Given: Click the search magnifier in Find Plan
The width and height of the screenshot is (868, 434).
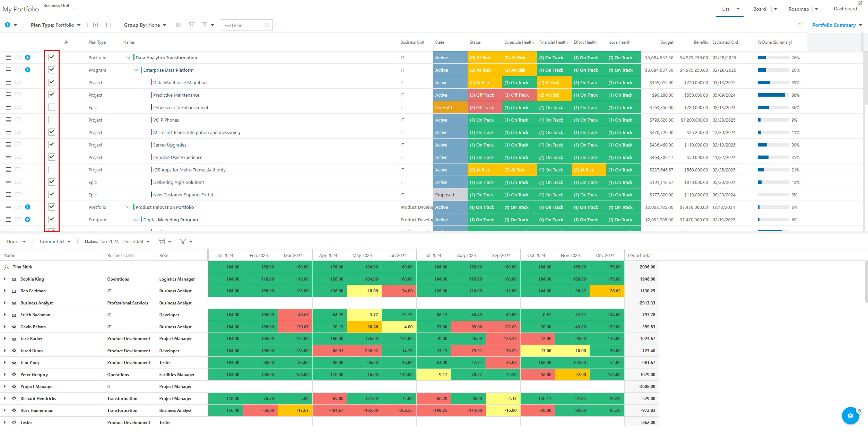Looking at the screenshot, I should point(267,25).
